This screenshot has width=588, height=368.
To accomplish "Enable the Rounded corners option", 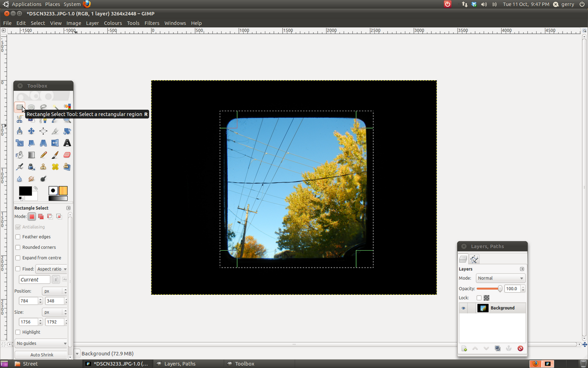I will click(18, 247).
